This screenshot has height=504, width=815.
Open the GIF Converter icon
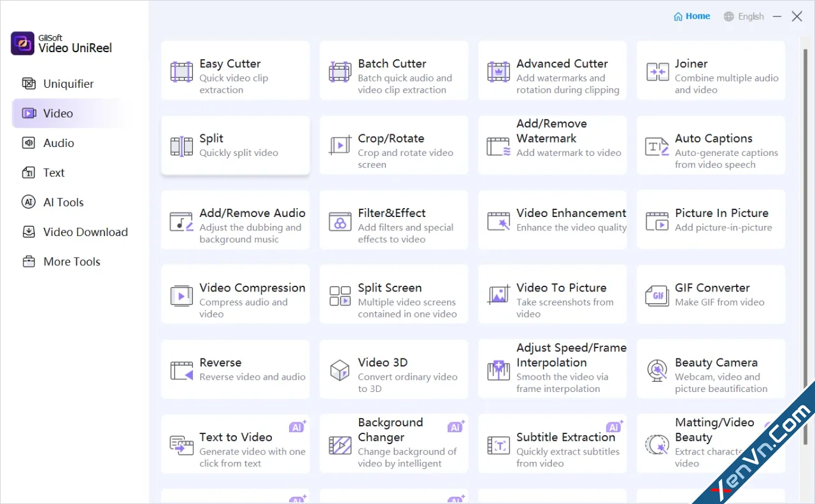pyautogui.click(x=657, y=295)
